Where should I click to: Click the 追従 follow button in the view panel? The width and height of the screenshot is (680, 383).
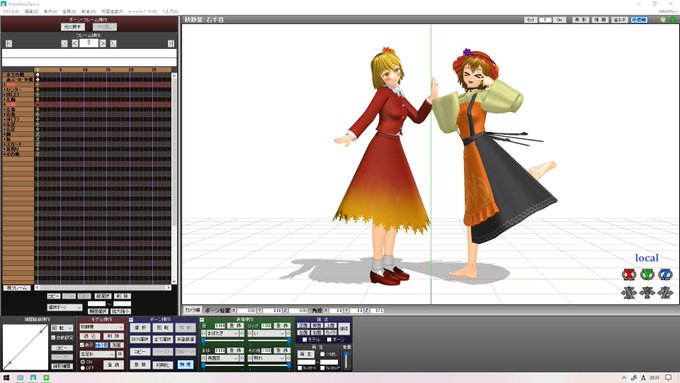coord(344,328)
